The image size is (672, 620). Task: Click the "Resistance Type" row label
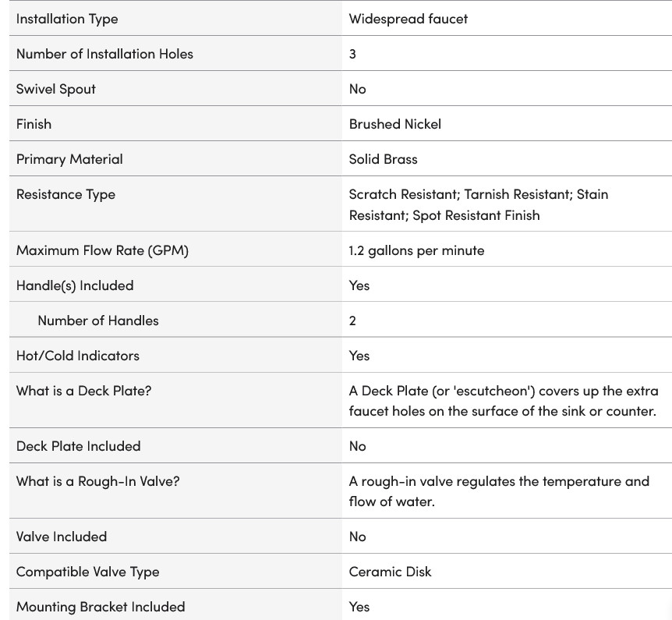[x=65, y=194]
